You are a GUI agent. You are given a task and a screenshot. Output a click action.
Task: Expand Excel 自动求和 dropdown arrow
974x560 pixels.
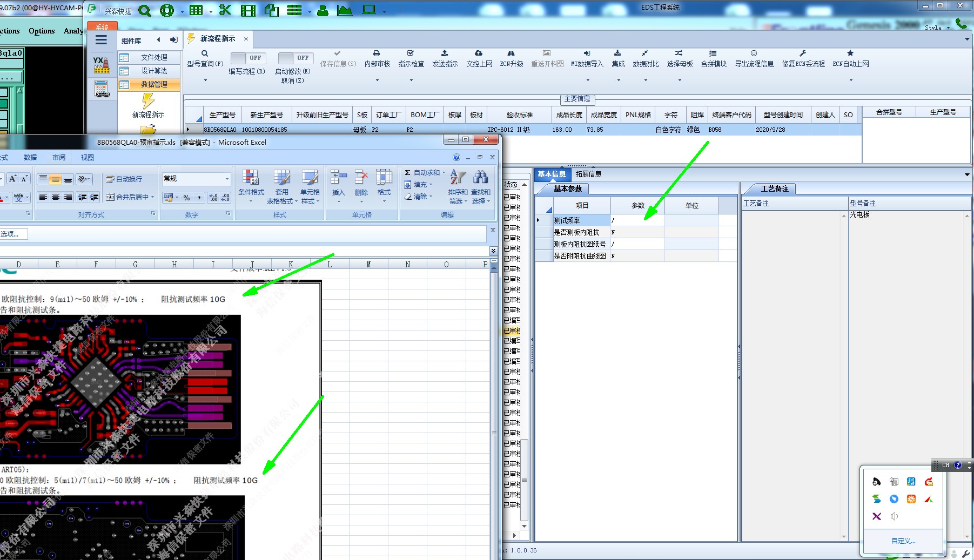(444, 173)
